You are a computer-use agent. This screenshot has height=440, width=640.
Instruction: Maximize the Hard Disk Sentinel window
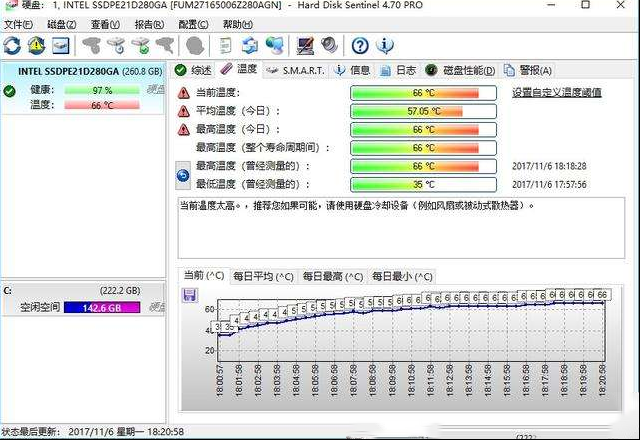click(585, 5)
